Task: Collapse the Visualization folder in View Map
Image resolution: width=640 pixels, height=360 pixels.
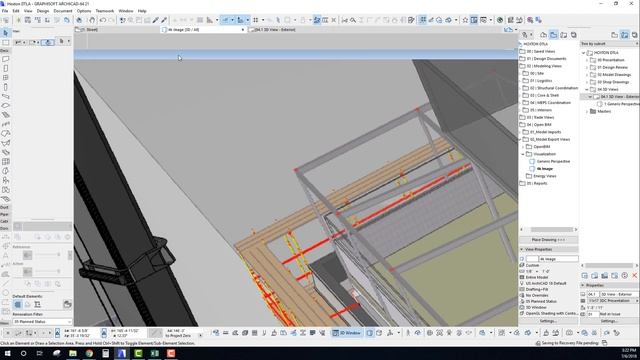Action: [523, 154]
